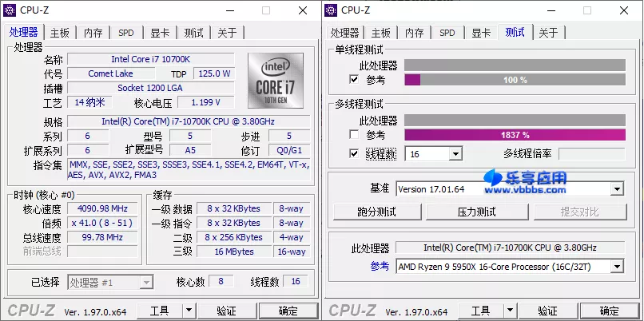This screenshot has height=321, width=644.
Task: Close the left CPU-Z window
Action: [x=303, y=10]
